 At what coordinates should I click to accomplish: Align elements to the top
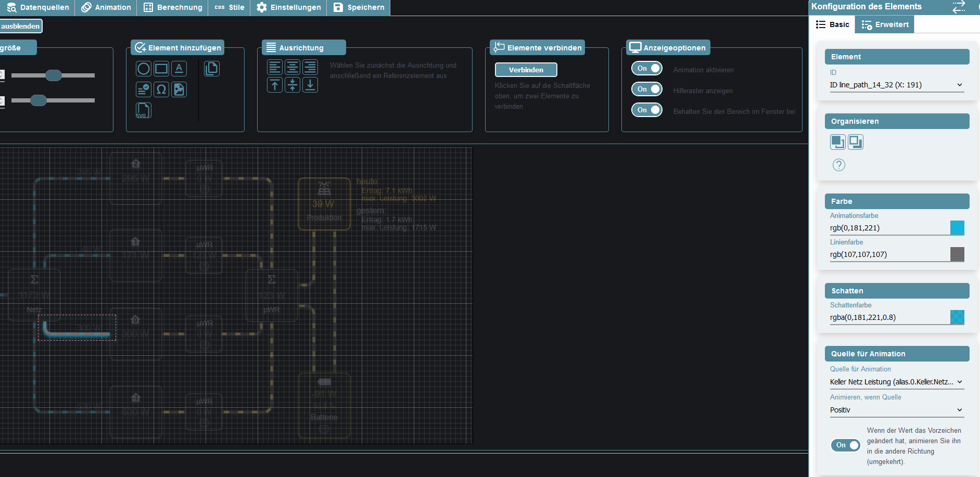(275, 85)
